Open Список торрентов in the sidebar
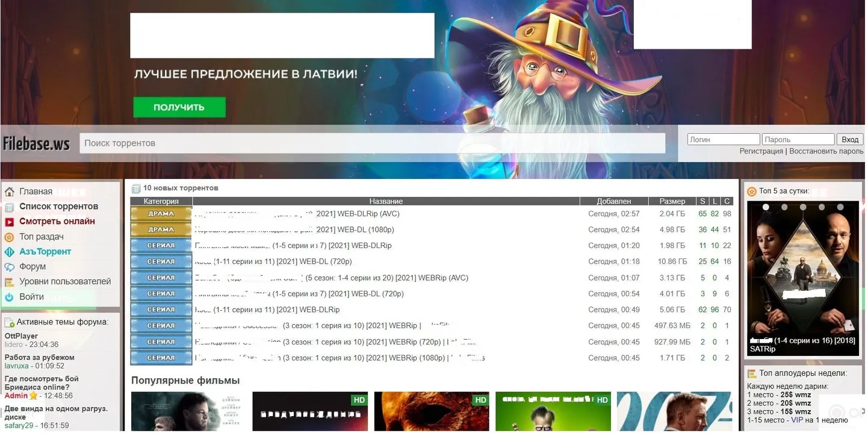The width and height of the screenshot is (868, 433). pos(58,207)
